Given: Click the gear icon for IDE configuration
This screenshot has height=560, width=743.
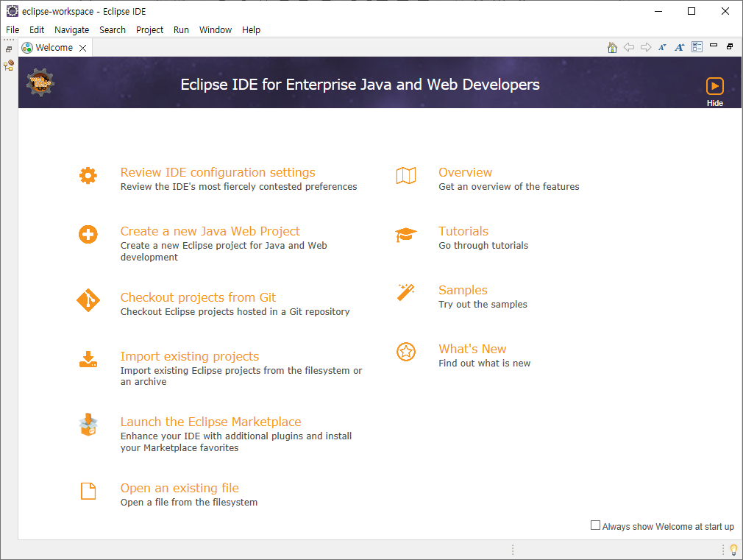Looking at the screenshot, I should click(x=88, y=176).
